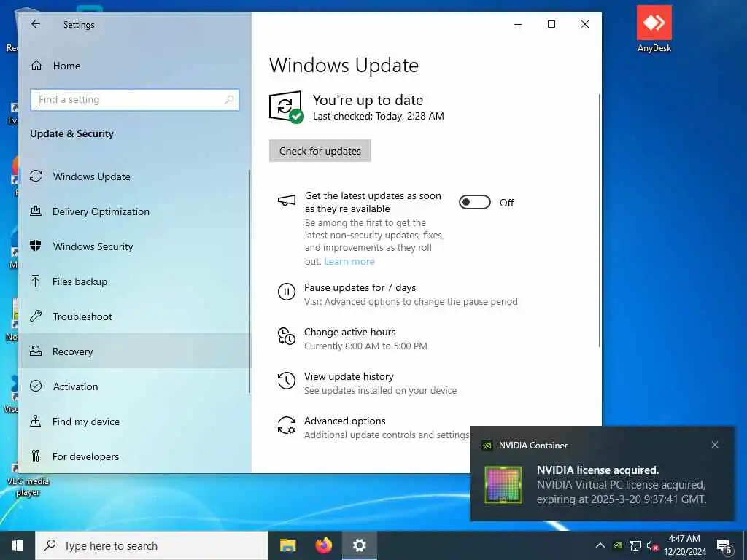The image size is (747, 560).
Task: Open View update history
Action: tap(349, 377)
